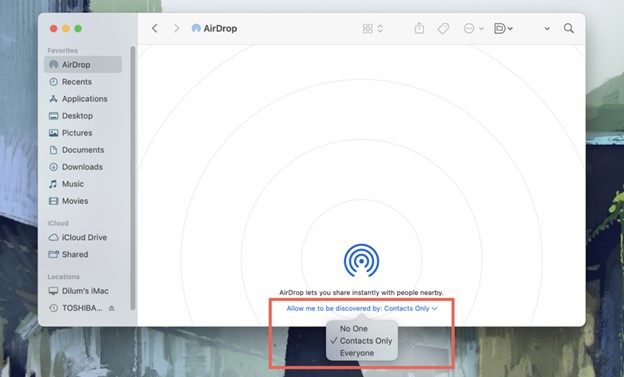Click 'AirDrop lets you share instantly' text
The height and width of the screenshot is (377, 624).
(361, 293)
